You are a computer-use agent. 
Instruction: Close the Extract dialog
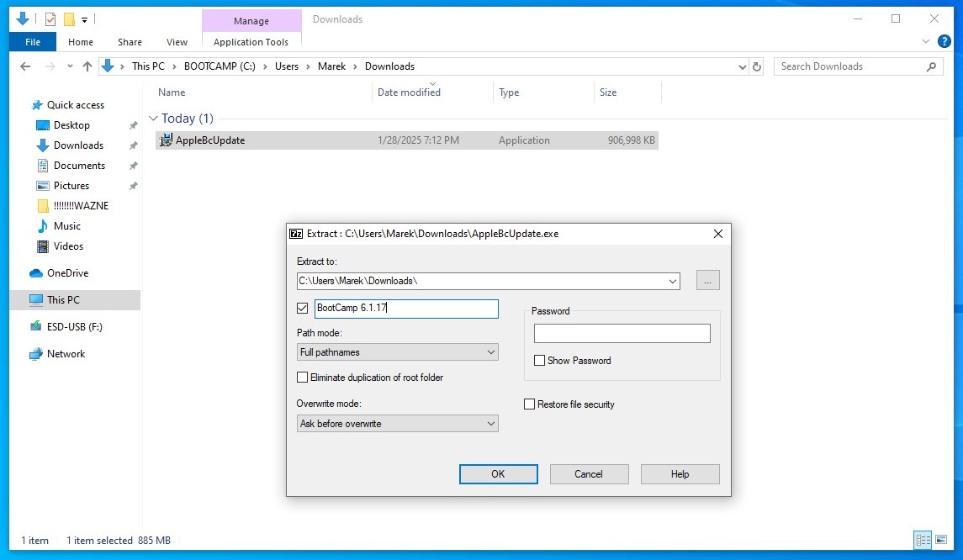click(718, 234)
